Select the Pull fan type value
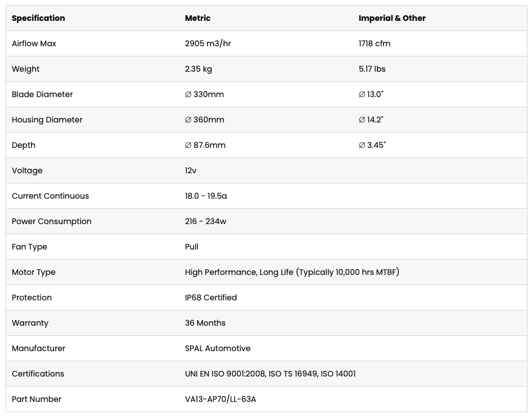The image size is (532, 420). pyautogui.click(x=192, y=247)
